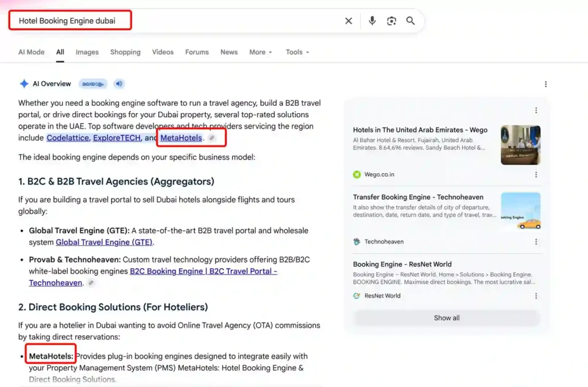Start voice search with the microphone icon
This screenshot has width=588, height=387.
(x=372, y=21)
